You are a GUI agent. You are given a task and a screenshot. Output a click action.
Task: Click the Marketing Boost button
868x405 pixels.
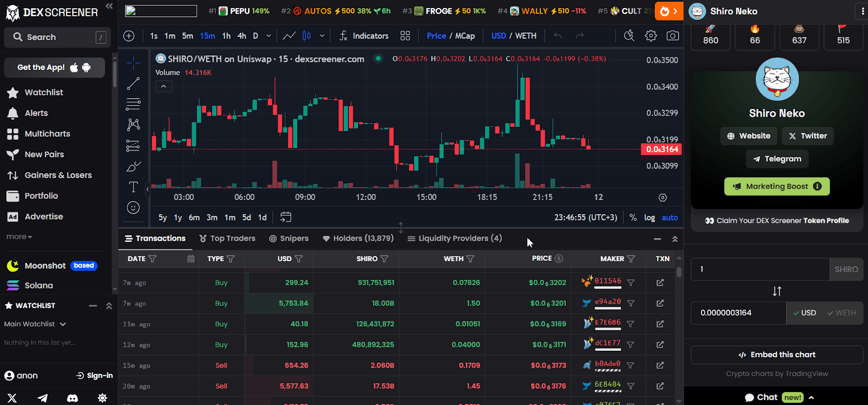pos(777,187)
